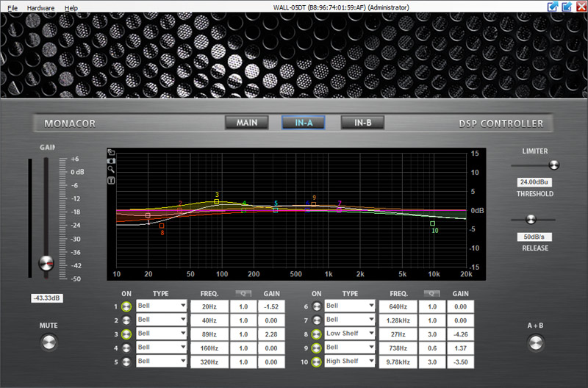The height and width of the screenshot is (388, 588).
Task: Click the magnifier zoom icon on graph
Action: pos(111,169)
